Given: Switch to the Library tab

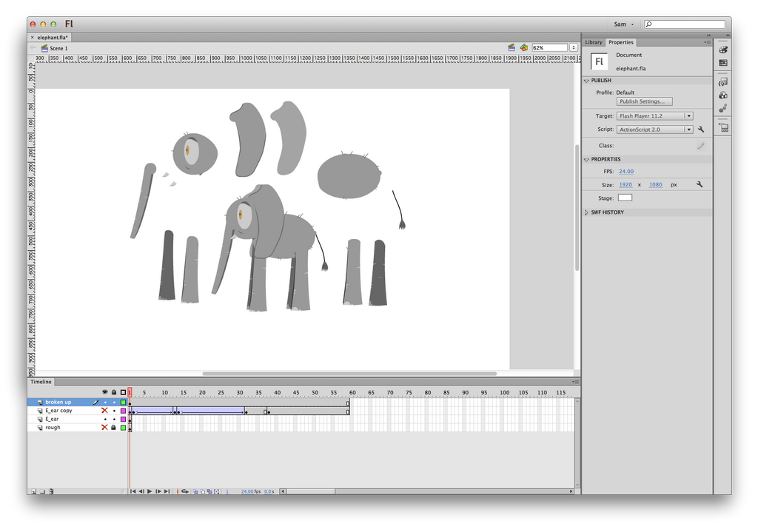Looking at the screenshot, I should [x=594, y=42].
